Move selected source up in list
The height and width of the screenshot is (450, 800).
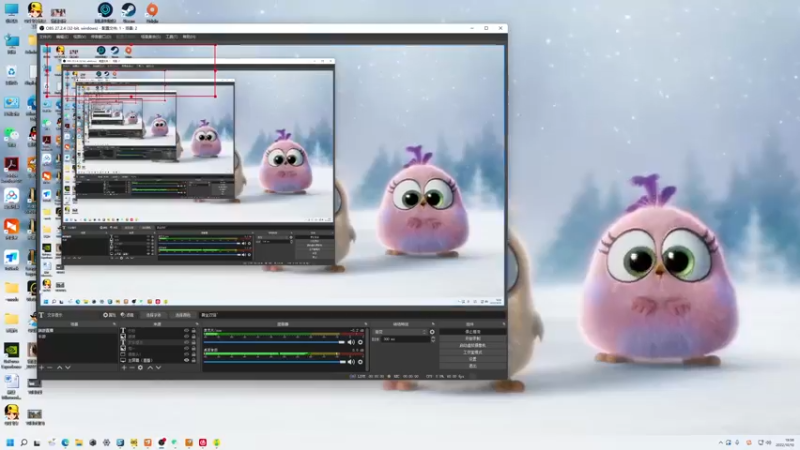pos(150,367)
